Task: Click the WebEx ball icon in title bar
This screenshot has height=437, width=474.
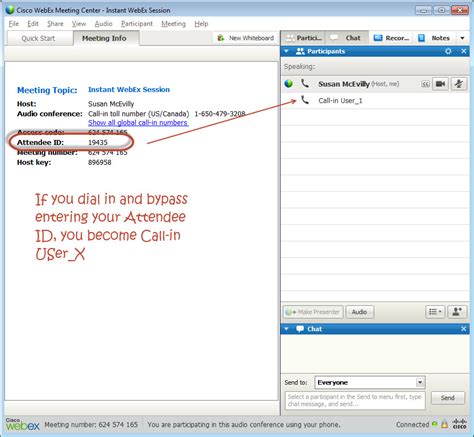Action: [10, 10]
